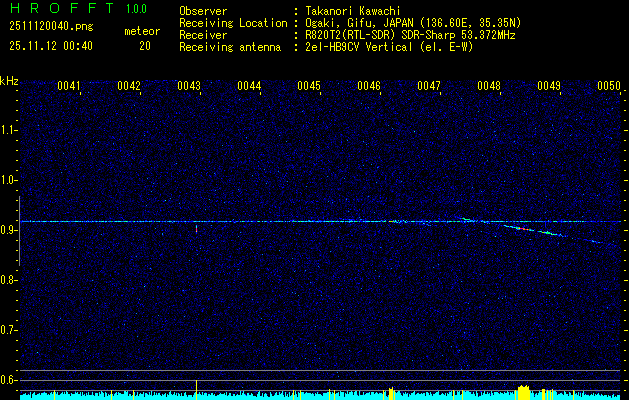Click the receiver text R820T2(RTL-SDR) SDR-Sharp

tap(380, 35)
